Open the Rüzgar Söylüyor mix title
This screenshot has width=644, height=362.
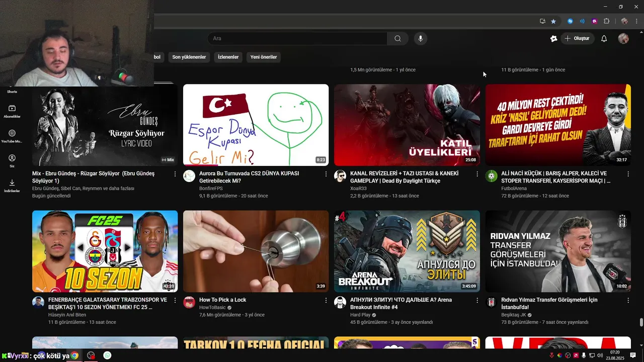94,177
